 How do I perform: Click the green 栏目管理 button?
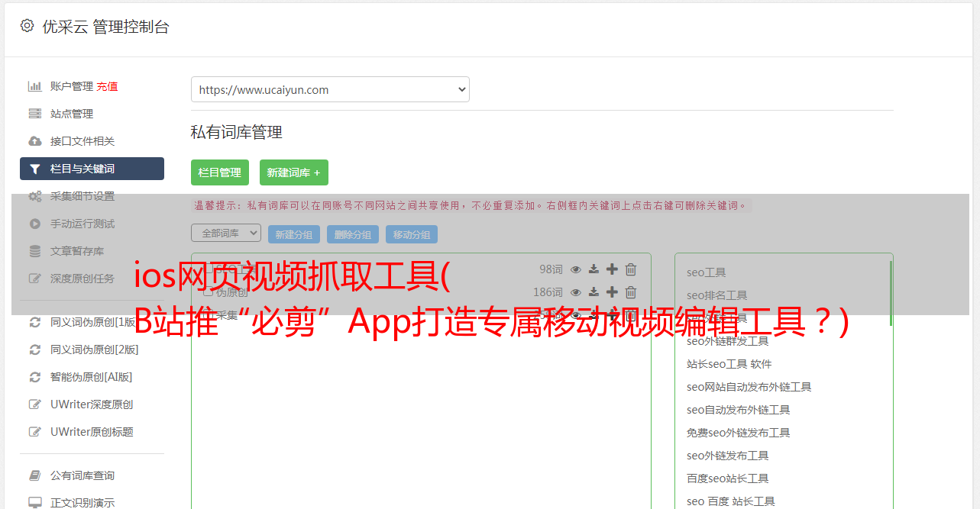(220, 172)
